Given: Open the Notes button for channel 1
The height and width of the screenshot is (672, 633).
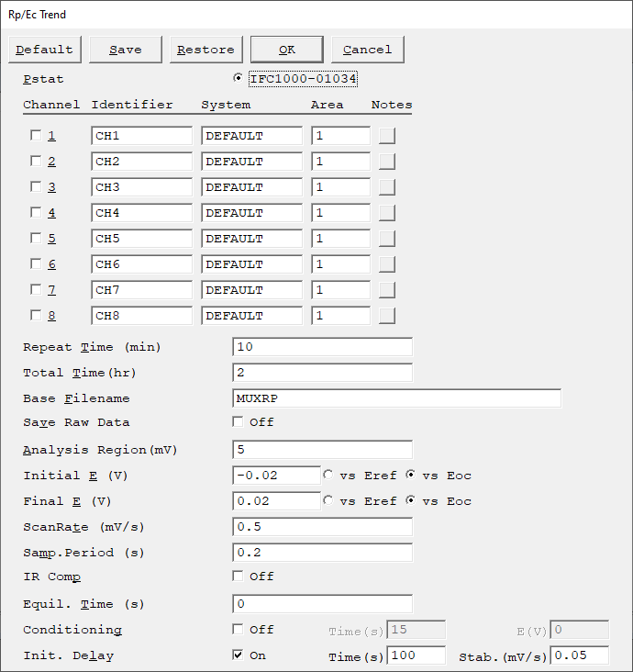Looking at the screenshot, I should point(387,136).
